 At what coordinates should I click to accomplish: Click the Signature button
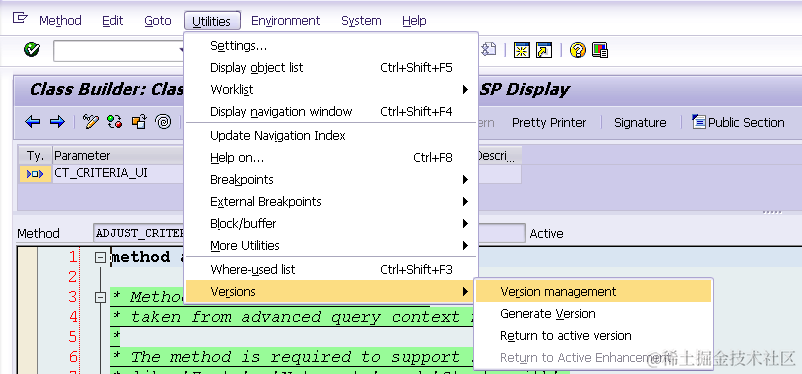coord(640,122)
